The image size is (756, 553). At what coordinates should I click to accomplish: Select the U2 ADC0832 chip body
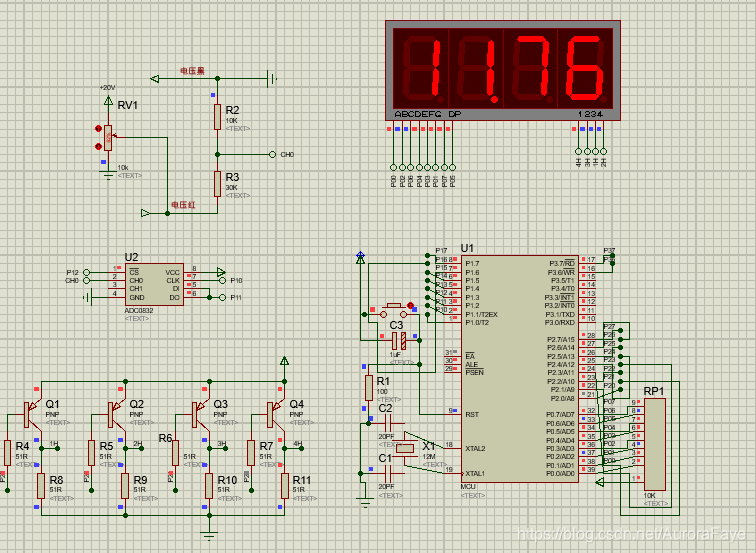pyautogui.click(x=154, y=284)
